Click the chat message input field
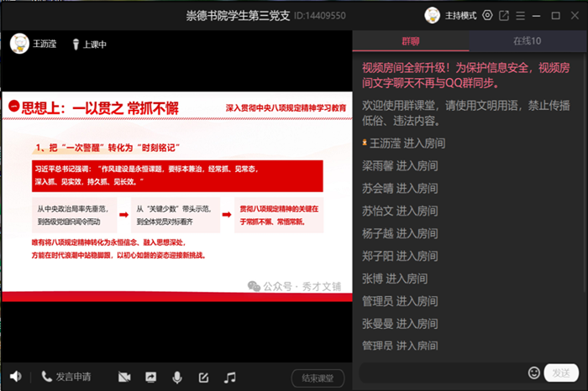 click(441, 373)
